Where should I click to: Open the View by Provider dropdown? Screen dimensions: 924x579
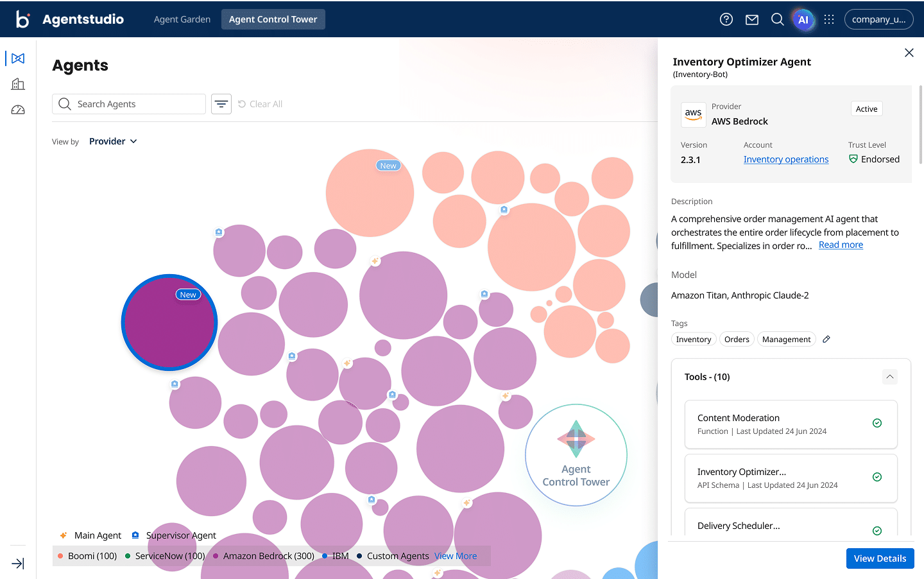(113, 141)
